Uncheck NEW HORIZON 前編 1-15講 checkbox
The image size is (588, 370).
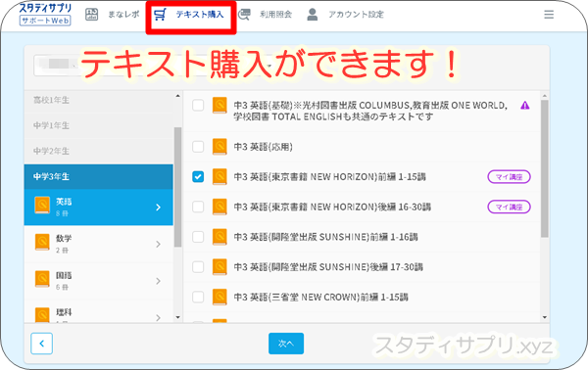click(198, 176)
